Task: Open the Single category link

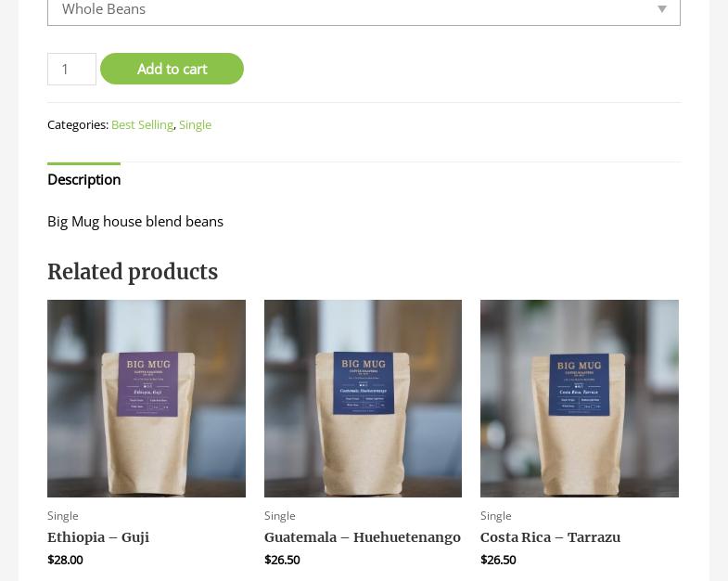Action: click(x=195, y=124)
